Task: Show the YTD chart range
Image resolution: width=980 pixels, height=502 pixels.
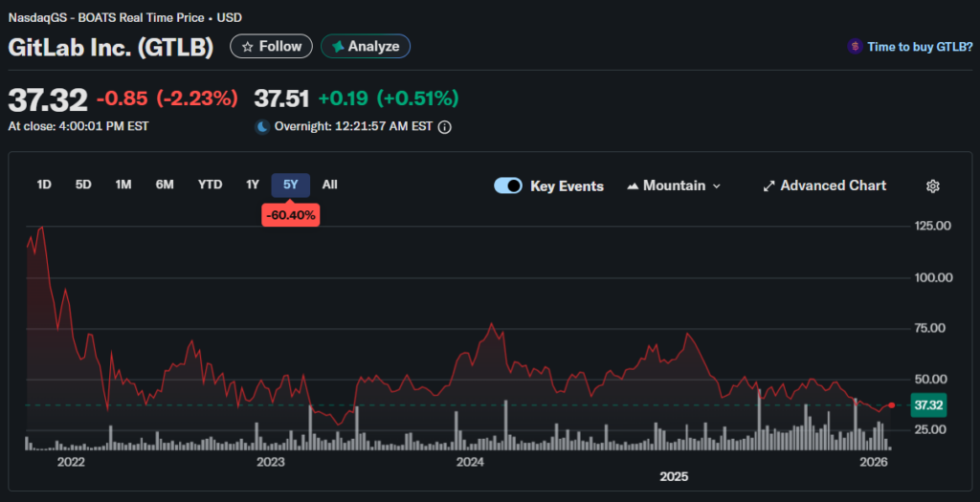Action: pyautogui.click(x=210, y=185)
